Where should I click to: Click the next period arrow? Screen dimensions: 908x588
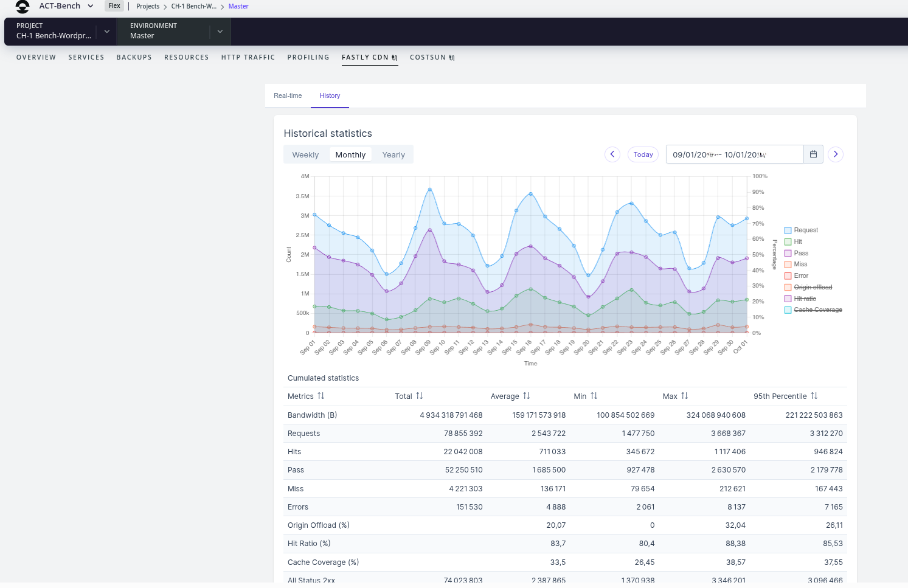click(835, 154)
